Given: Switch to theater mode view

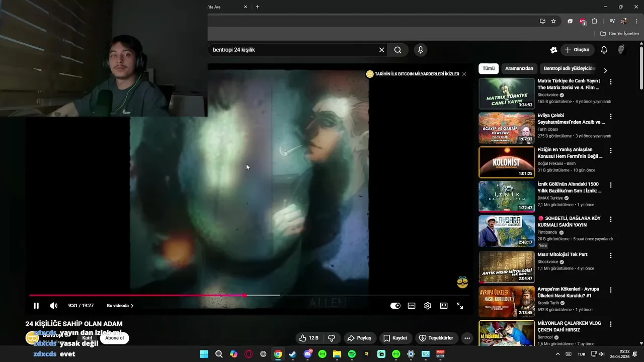Looking at the screenshot, I should point(444,306).
